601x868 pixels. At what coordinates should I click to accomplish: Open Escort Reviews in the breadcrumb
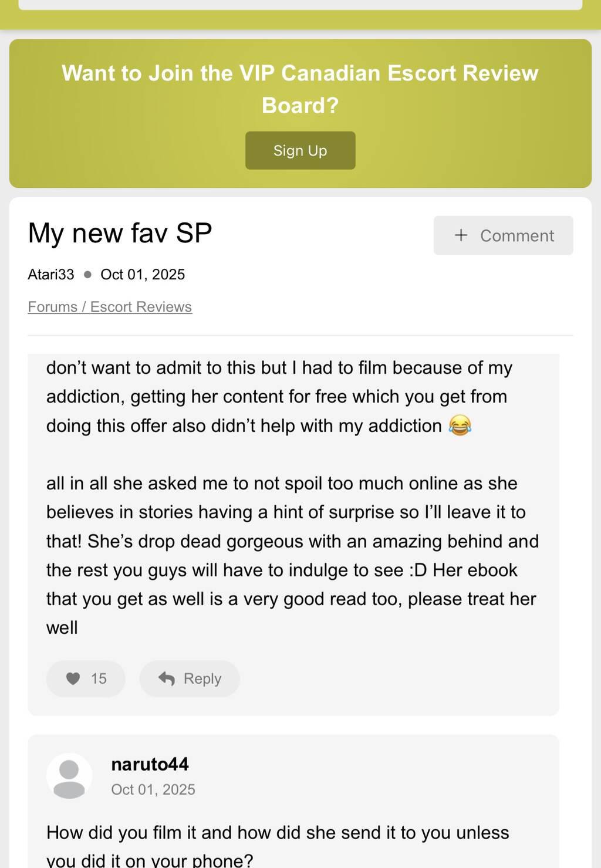[141, 307]
